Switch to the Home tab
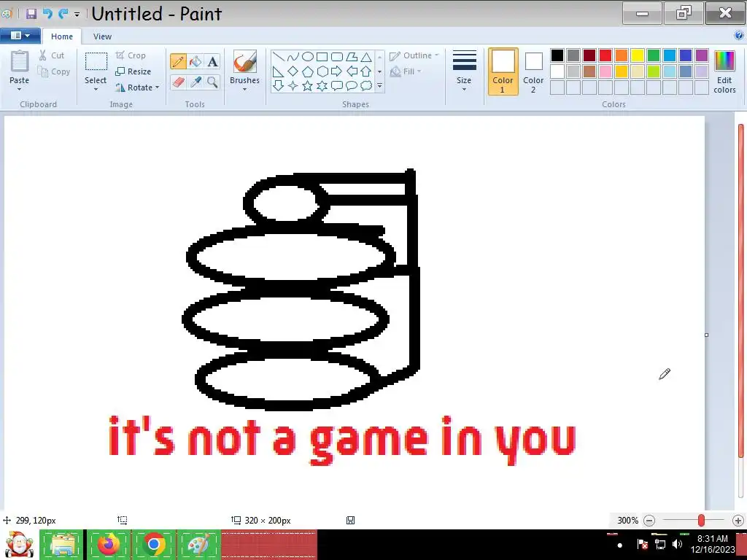The height and width of the screenshot is (560, 747). click(62, 36)
